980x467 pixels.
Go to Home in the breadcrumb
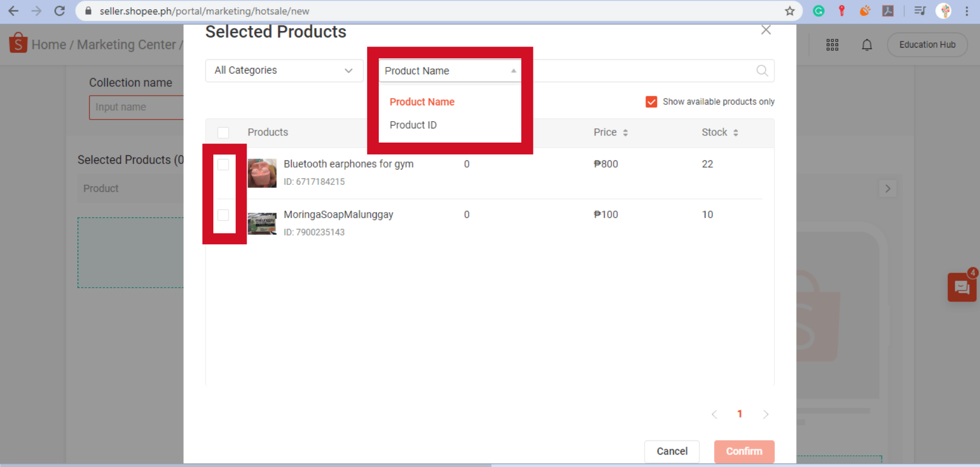point(49,45)
